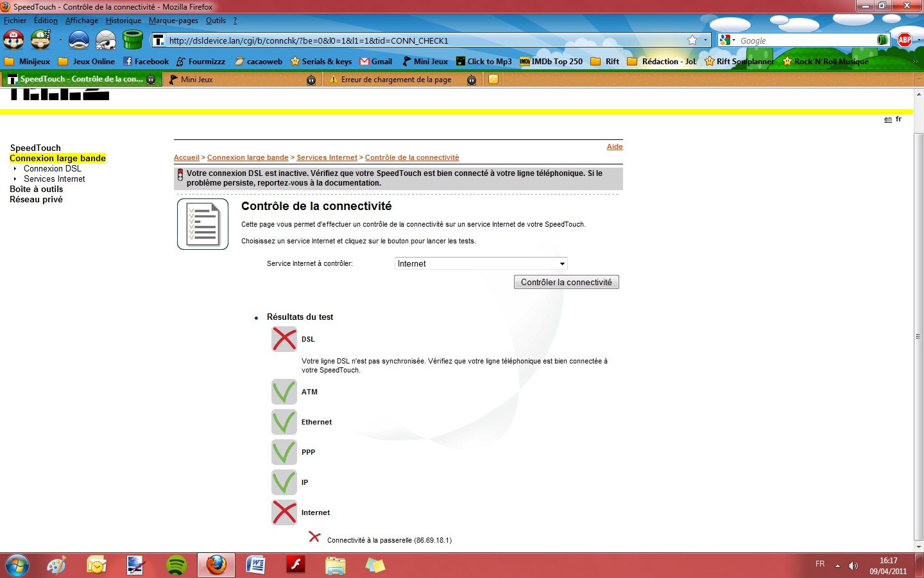Open the Google search engine selector icon

pos(726,40)
